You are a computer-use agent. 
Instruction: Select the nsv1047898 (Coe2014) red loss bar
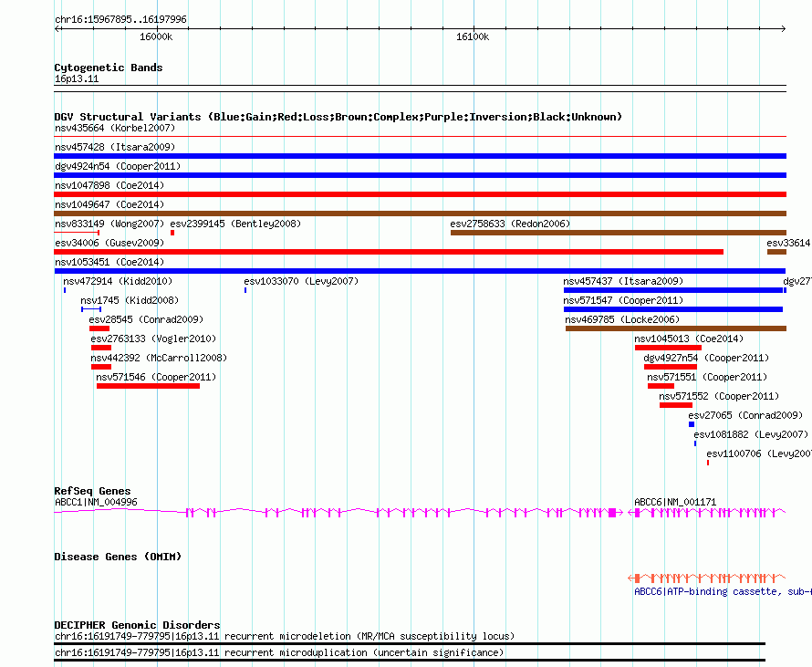point(420,194)
